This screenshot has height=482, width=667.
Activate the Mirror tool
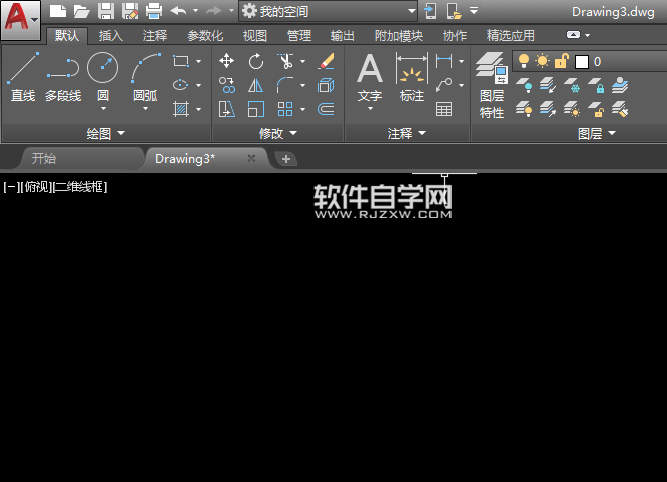(256, 85)
